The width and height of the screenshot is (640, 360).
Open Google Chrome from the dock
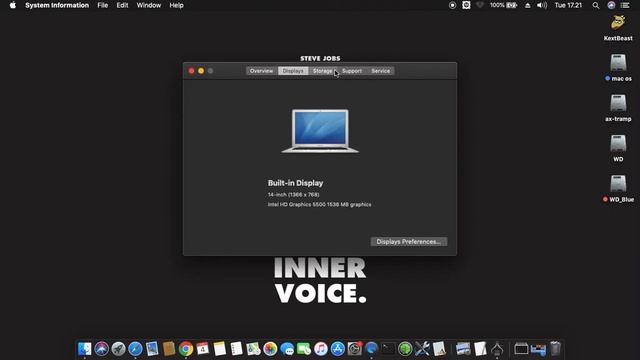coord(186,349)
